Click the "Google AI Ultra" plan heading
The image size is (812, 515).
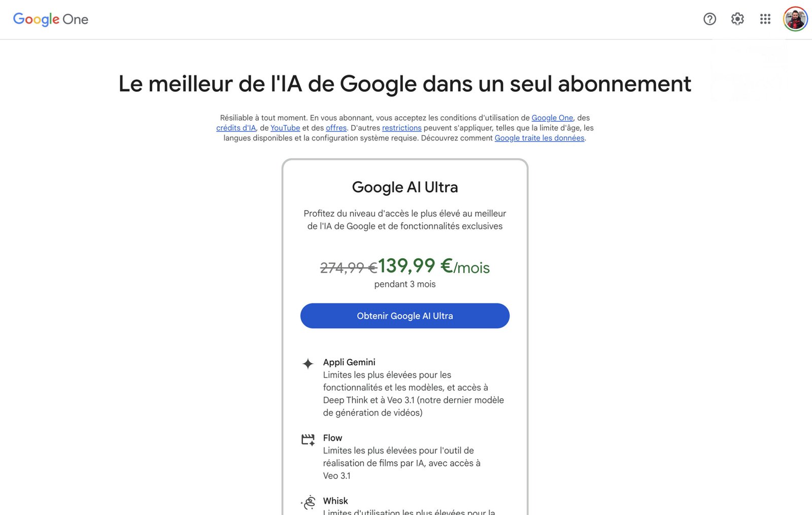(x=405, y=187)
